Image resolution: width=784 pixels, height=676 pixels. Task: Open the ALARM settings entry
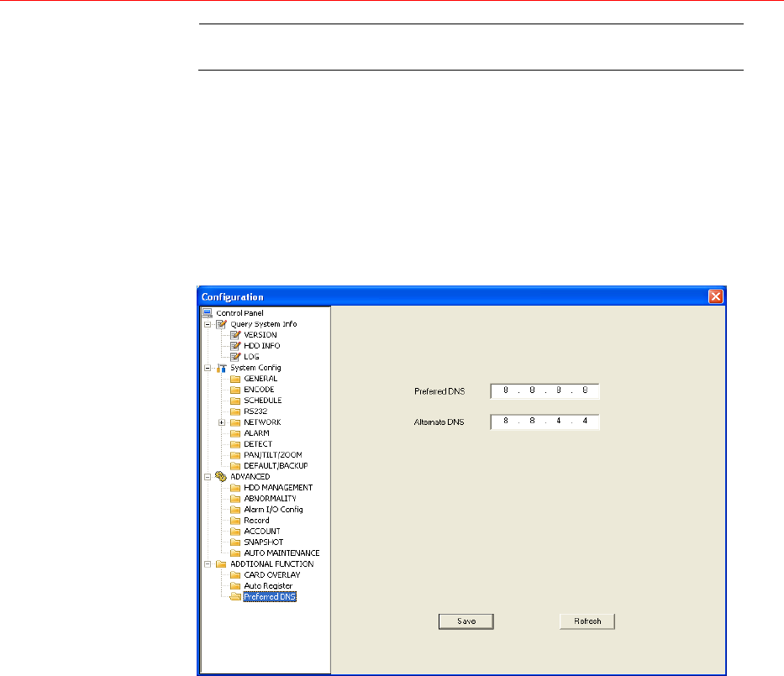pos(256,433)
